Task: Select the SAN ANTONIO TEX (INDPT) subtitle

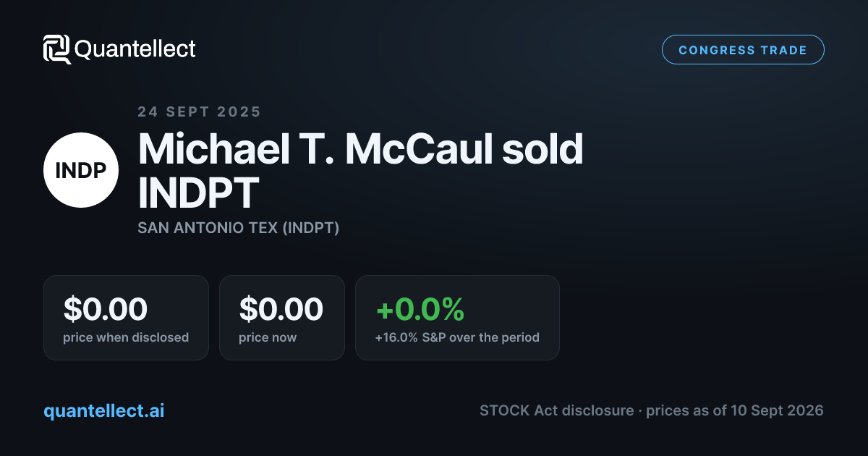Action: [x=239, y=228]
